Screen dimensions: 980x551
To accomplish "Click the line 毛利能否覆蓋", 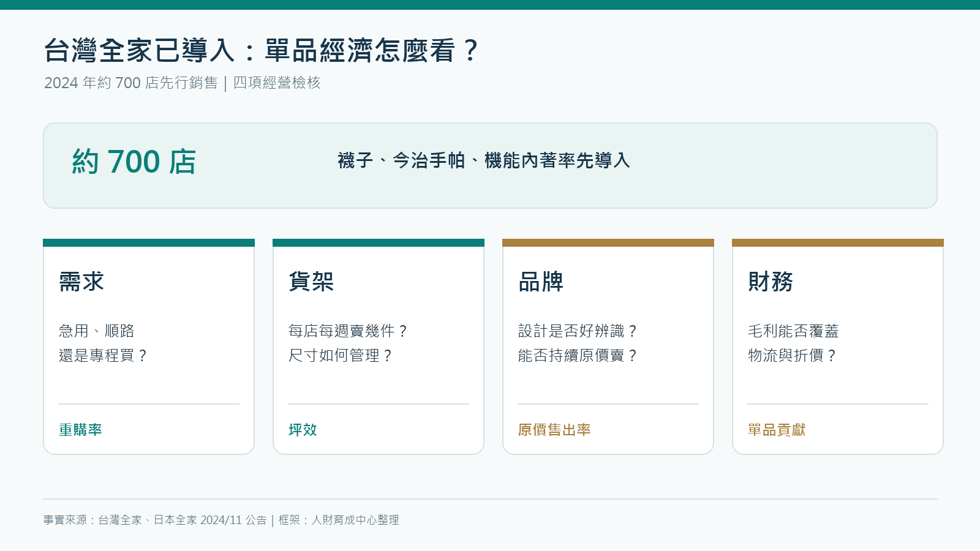I will (793, 331).
